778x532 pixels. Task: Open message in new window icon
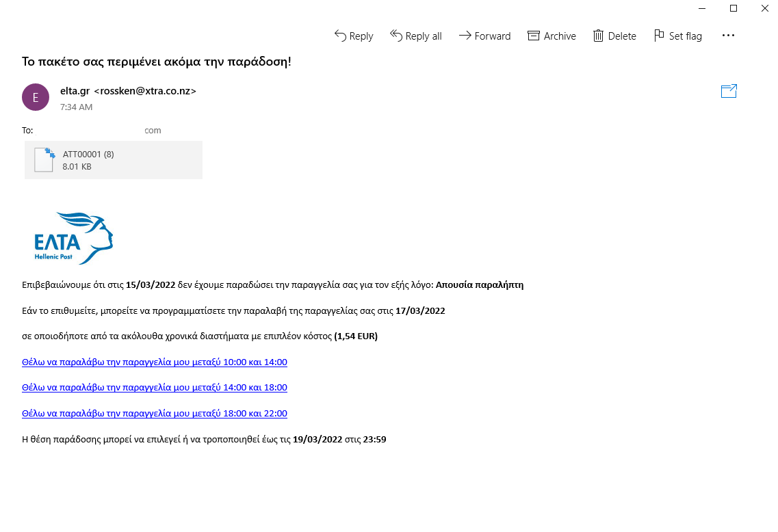(x=729, y=91)
